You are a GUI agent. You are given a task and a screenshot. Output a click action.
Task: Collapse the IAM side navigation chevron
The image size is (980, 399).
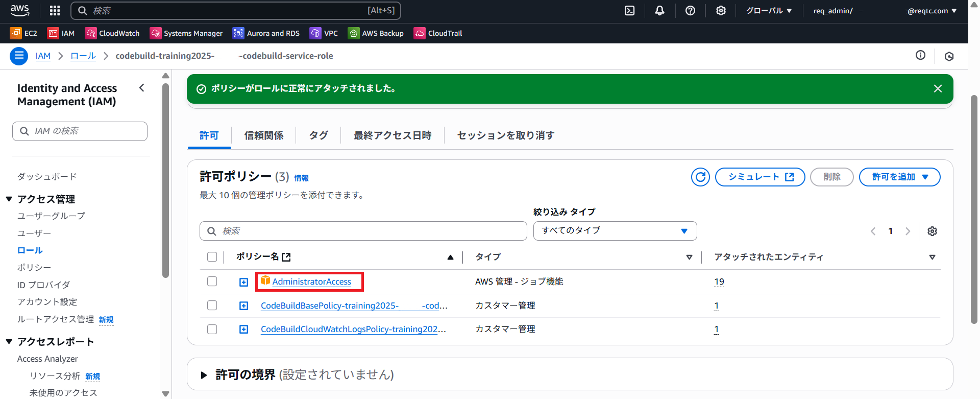pyautogui.click(x=141, y=88)
